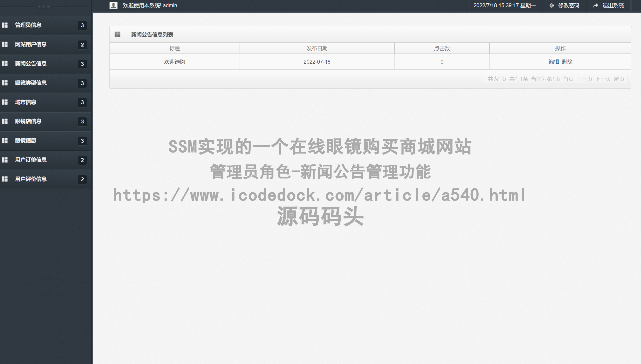Open the 网站用户信息 sidebar section
This screenshot has width=641, height=364.
coord(31,44)
